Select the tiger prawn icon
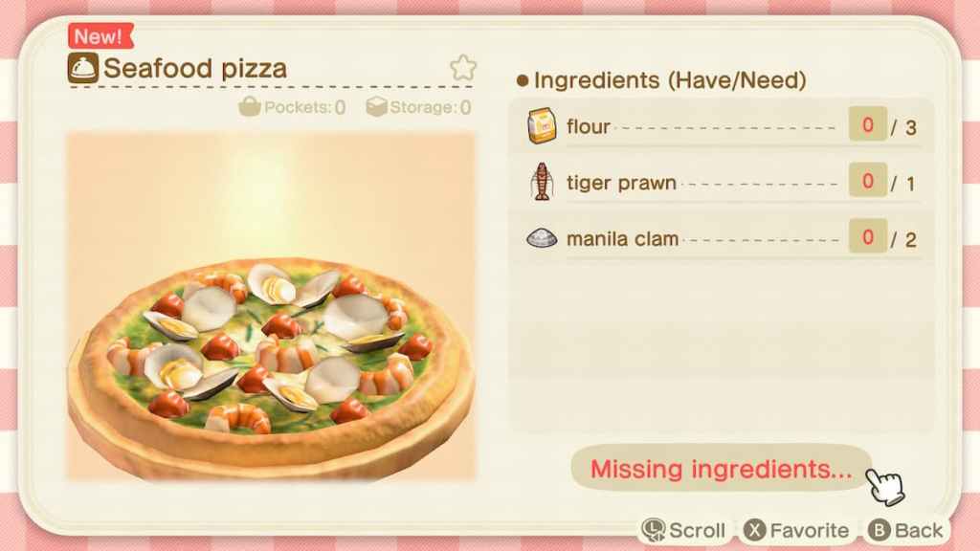 pos(542,182)
